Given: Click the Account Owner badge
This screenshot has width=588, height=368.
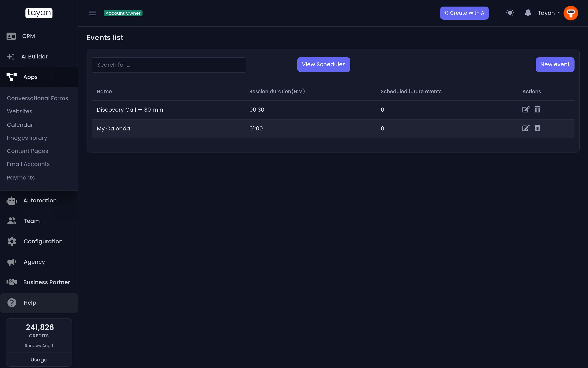Looking at the screenshot, I should [123, 13].
